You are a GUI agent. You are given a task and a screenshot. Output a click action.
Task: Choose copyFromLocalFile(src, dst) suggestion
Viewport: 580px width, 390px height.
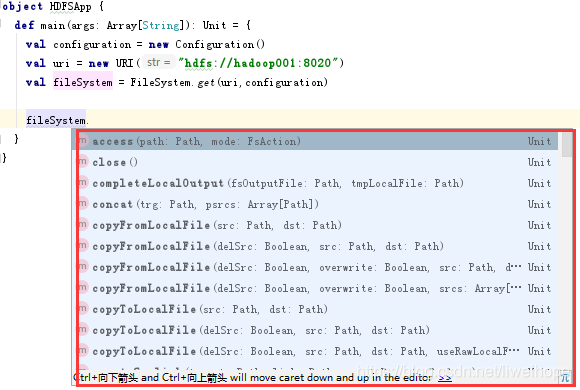pos(318,225)
